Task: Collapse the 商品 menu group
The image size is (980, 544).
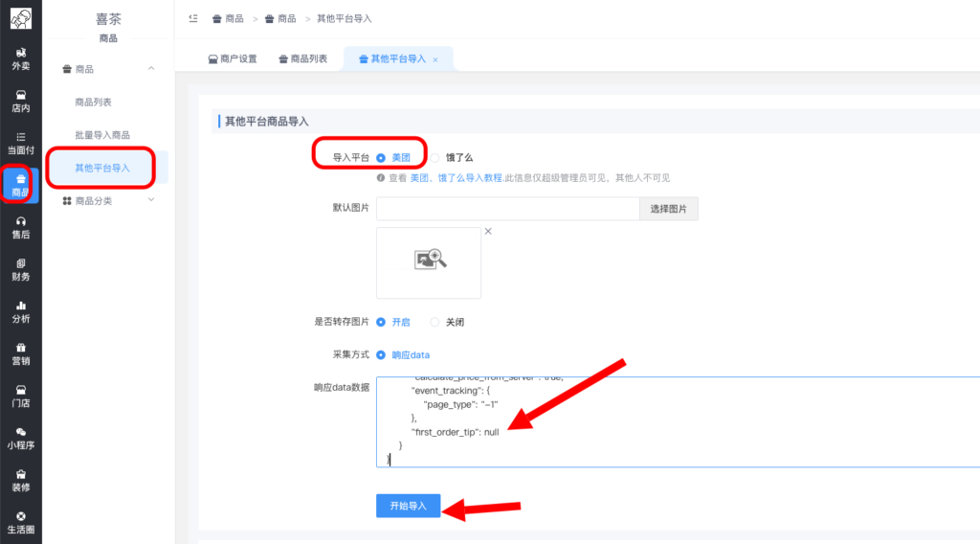Action: pyautogui.click(x=150, y=69)
